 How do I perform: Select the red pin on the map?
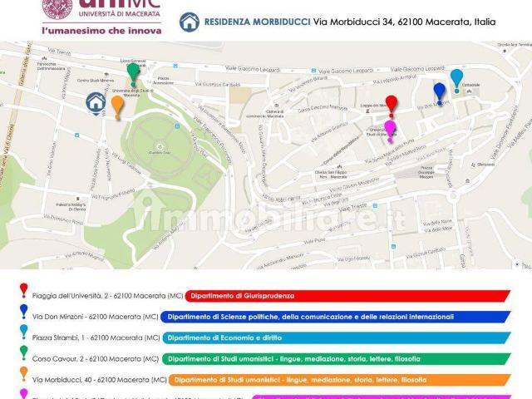[x=392, y=106]
